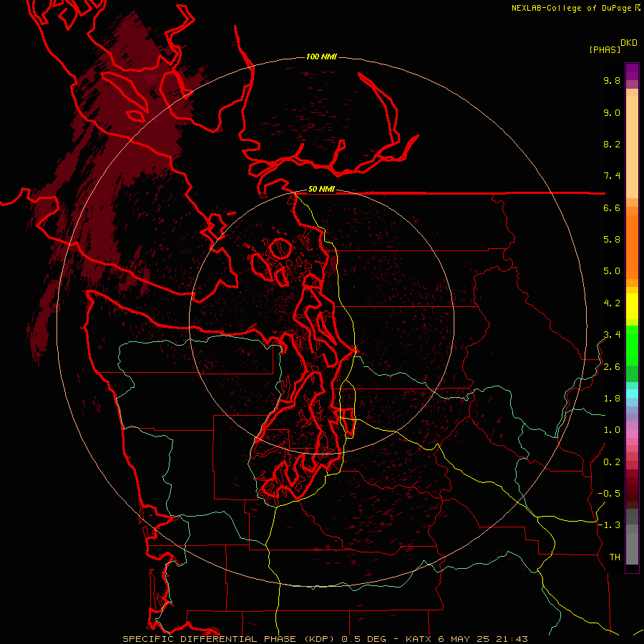This screenshot has height=644, width=644.
Task: Click the 6.6 value on the legend
Action: [612, 208]
